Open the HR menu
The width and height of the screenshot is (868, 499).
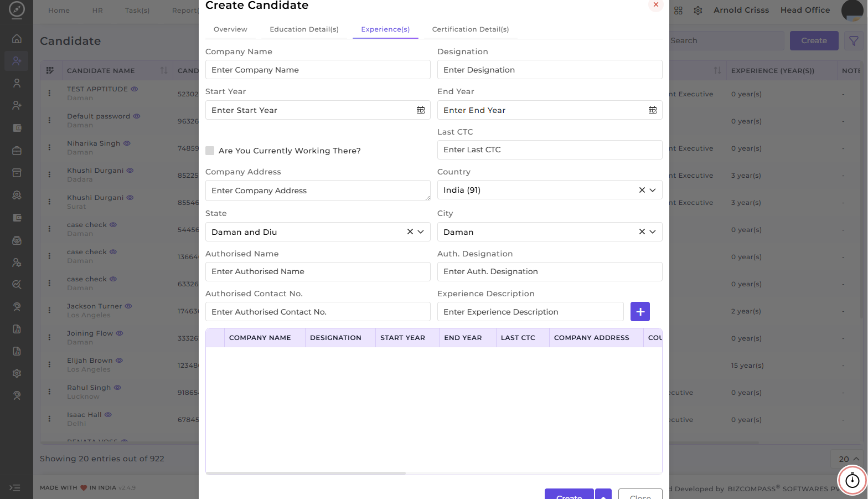[x=97, y=11]
